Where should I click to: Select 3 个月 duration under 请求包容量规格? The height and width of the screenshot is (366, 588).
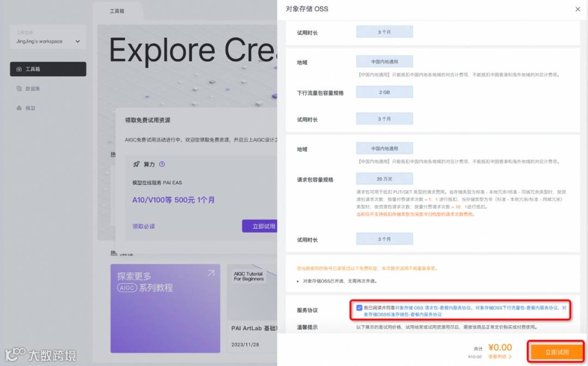(x=384, y=239)
